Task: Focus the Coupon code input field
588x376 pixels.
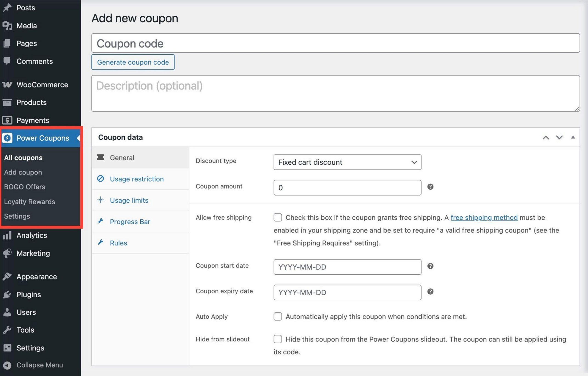Action: (336, 43)
